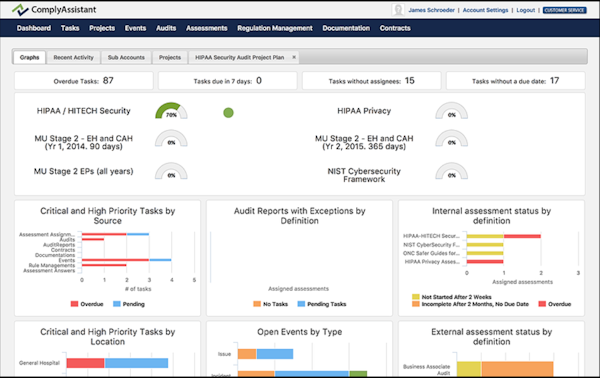The height and width of the screenshot is (378, 600).
Task: Toggle Not Started After 2 Weeks legend
Action: coord(452,297)
